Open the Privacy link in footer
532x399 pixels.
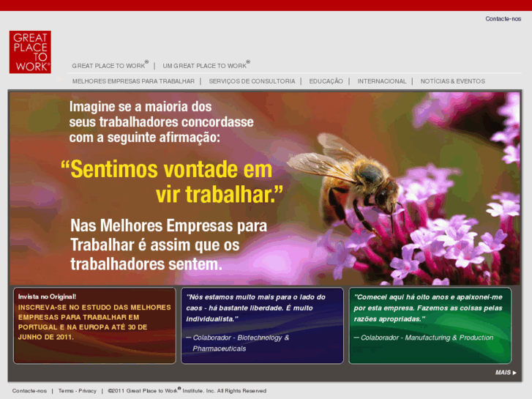(88, 391)
